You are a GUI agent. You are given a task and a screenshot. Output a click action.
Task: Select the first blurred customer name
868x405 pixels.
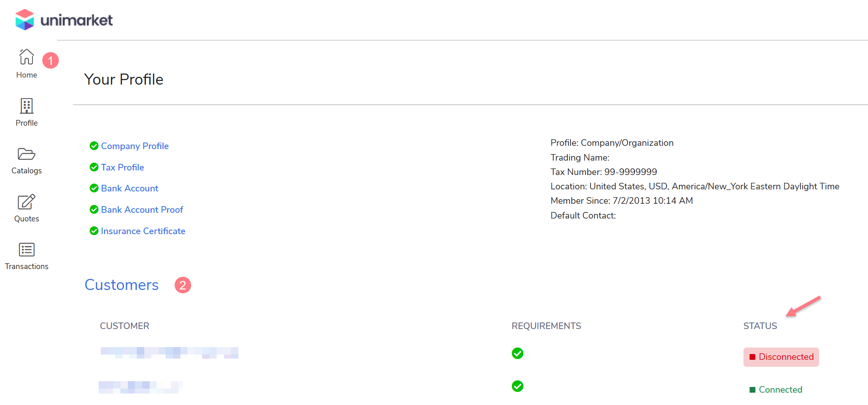[169, 353]
